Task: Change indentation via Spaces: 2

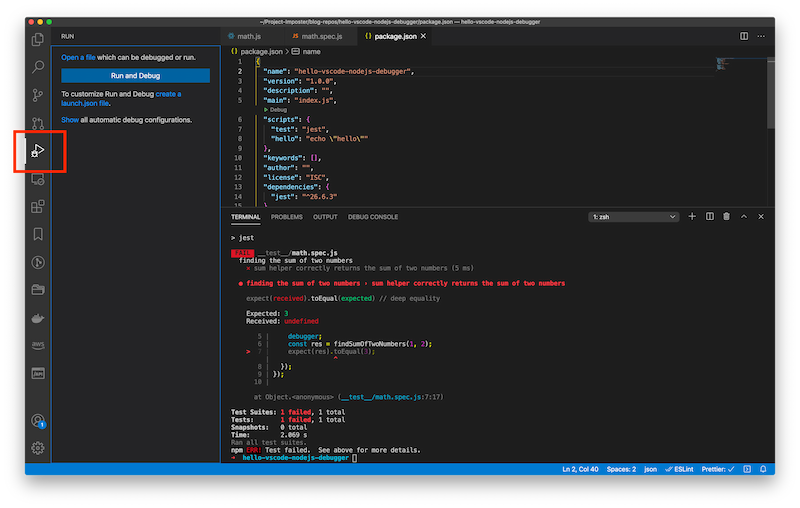Action: tap(621, 469)
